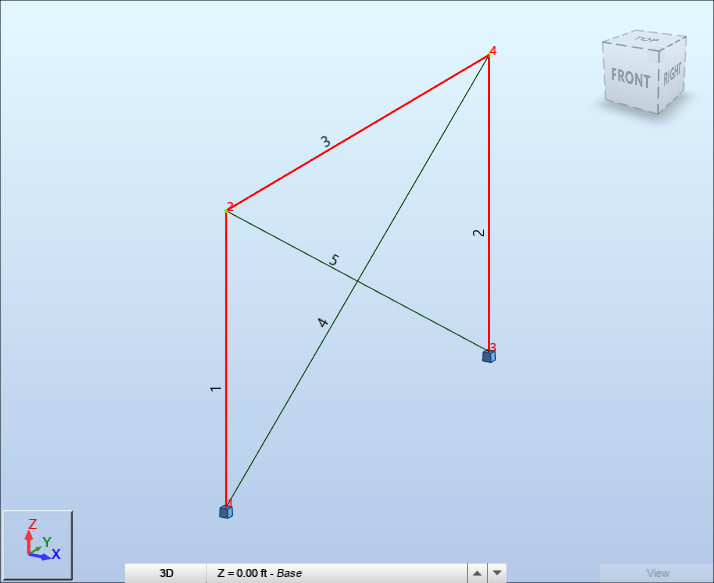This screenshot has width=714, height=583.
Task: Click the 'Z = 0.00 ft - Base' level field
Action: click(x=337, y=573)
